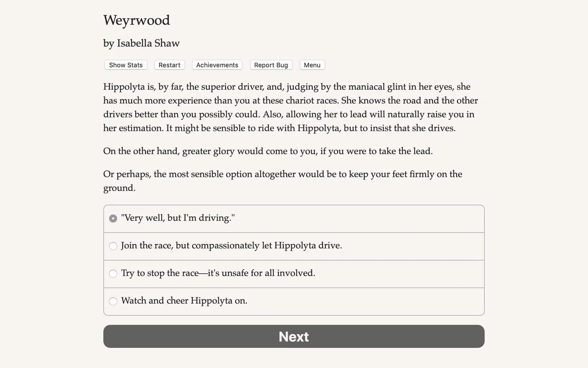Screen dimensions: 588x368
Task: Report a bug in the game
Action: click(x=271, y=65)
